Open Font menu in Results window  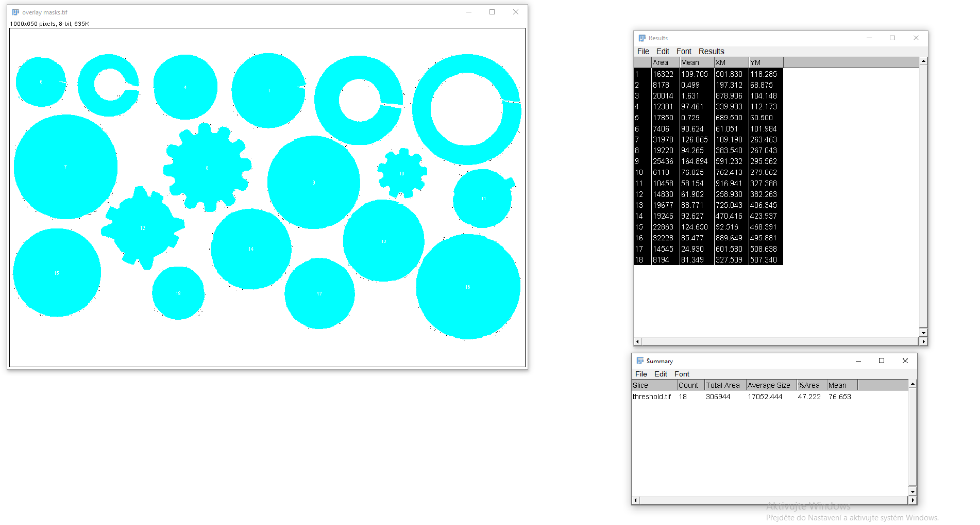[684, 52]
